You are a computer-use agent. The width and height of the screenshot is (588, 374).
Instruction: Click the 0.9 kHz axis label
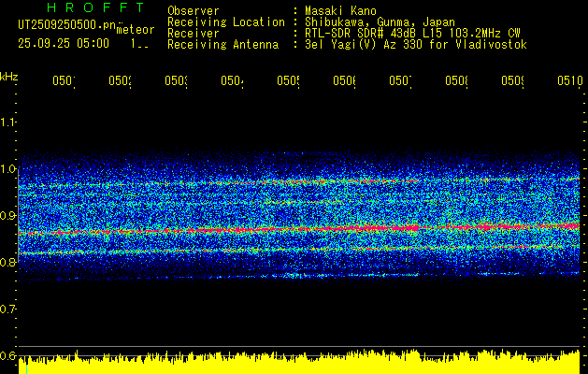[7, 215]
